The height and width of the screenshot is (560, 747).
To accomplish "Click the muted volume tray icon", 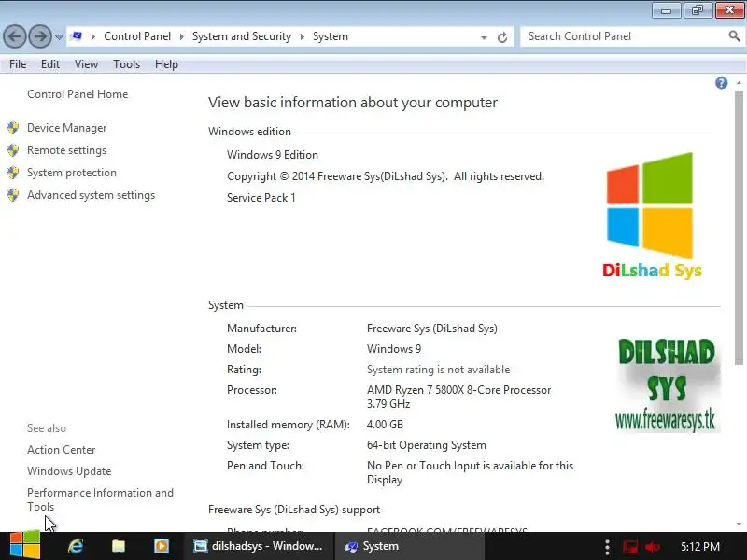I will click(x=652, y=547).
